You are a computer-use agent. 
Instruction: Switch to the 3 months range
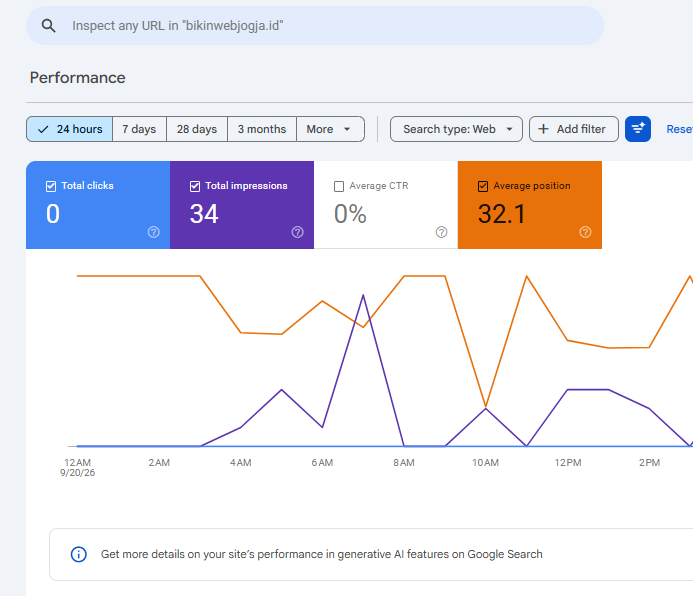(262, 129)
